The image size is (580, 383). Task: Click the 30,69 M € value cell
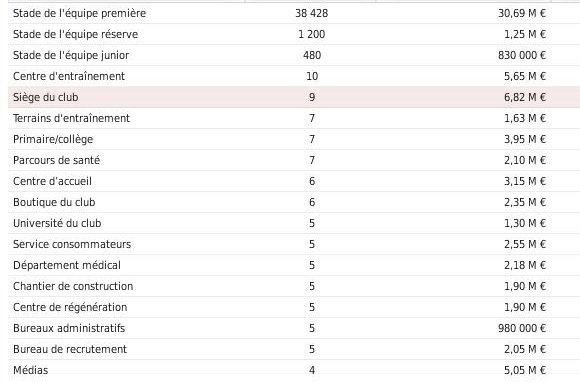[522, 13]
